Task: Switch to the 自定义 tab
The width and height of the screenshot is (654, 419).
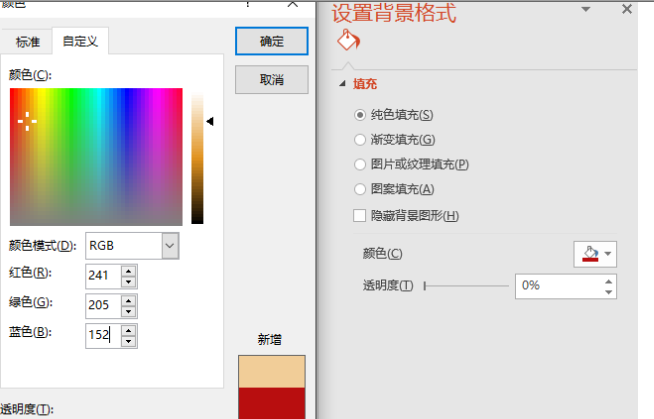Action: tap(80, 41)
